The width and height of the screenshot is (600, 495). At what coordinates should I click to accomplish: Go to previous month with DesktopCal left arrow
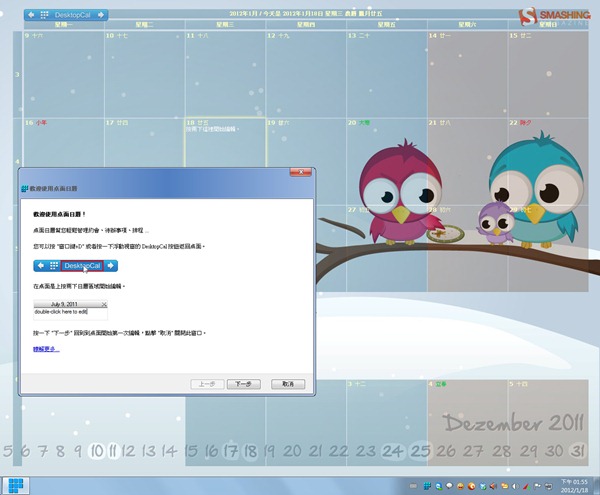pyautogui.click(x=31, y=15)
